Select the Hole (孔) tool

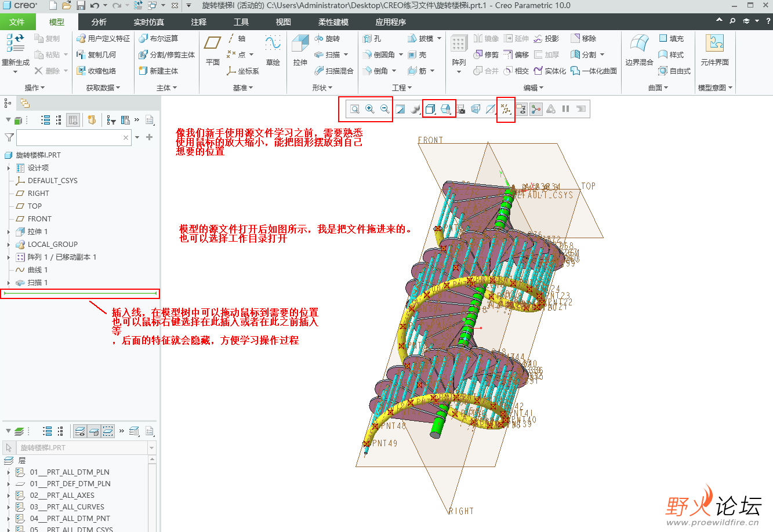[372, 38]
